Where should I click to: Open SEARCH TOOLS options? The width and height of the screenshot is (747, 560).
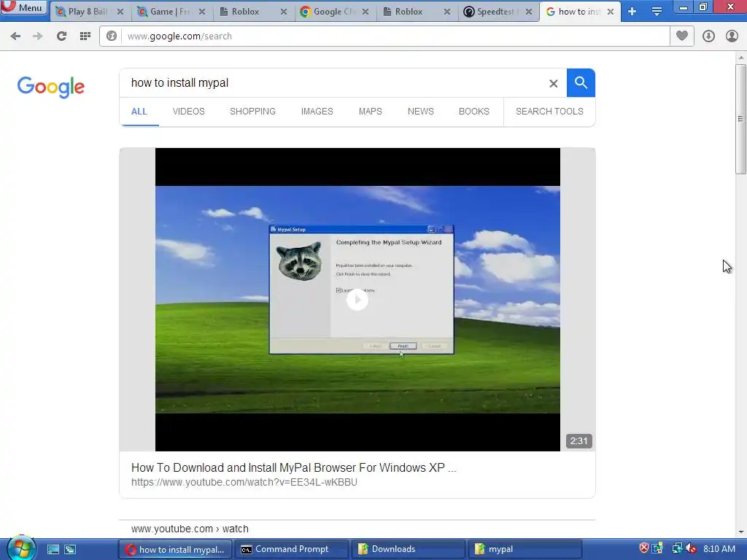click(x=549, y=112)
